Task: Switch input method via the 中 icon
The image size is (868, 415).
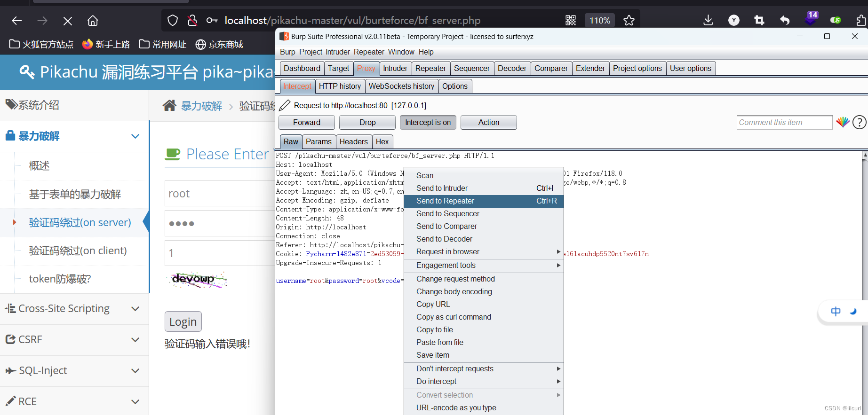Action: coord(836,311)
